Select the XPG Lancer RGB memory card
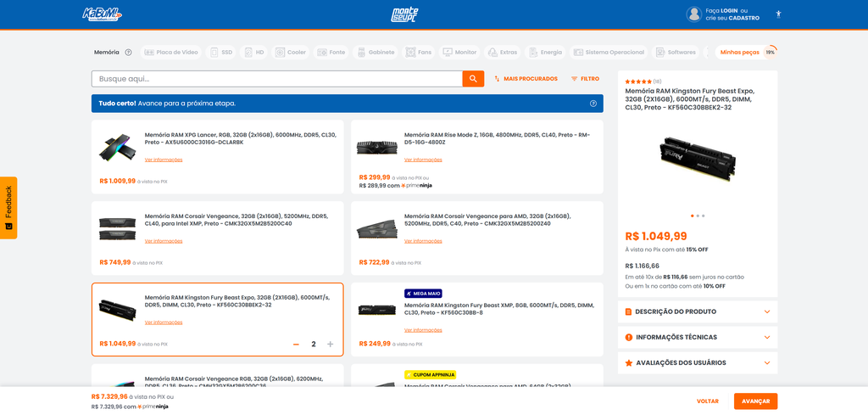The image size is (868, 415). pos(218,157)
